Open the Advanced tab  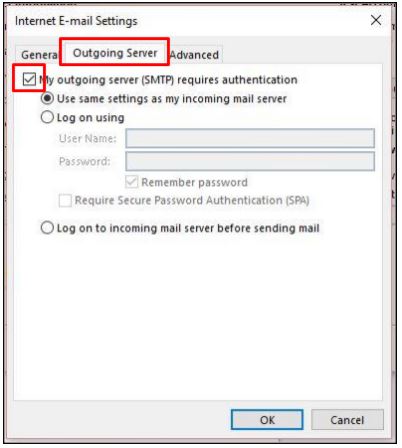click(195, 55)
